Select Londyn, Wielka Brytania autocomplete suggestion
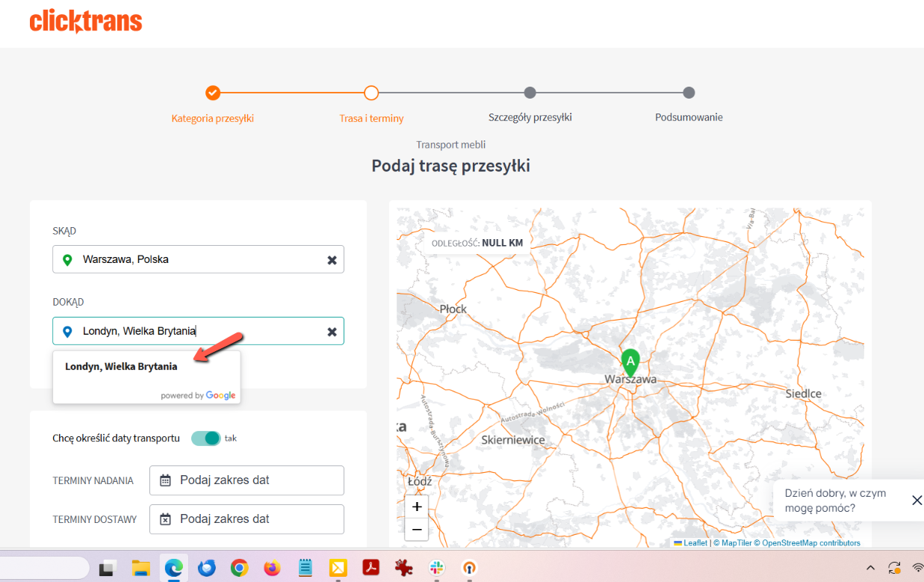This screenshot has width=924, height=582. click(121, 367)
